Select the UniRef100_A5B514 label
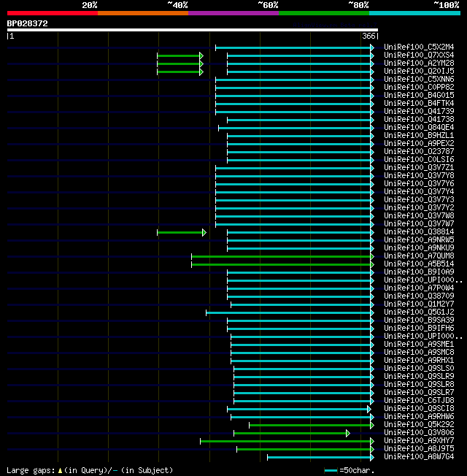 (419, 264)
